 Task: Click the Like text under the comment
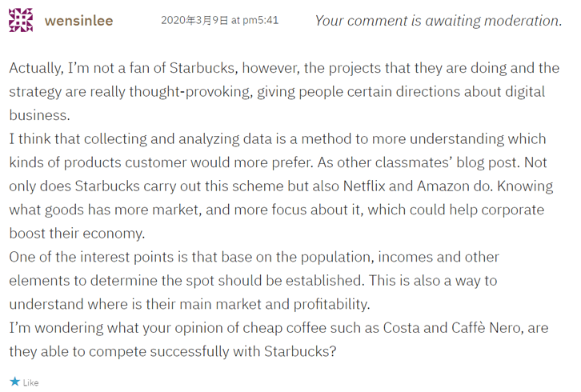coord(30,382)
